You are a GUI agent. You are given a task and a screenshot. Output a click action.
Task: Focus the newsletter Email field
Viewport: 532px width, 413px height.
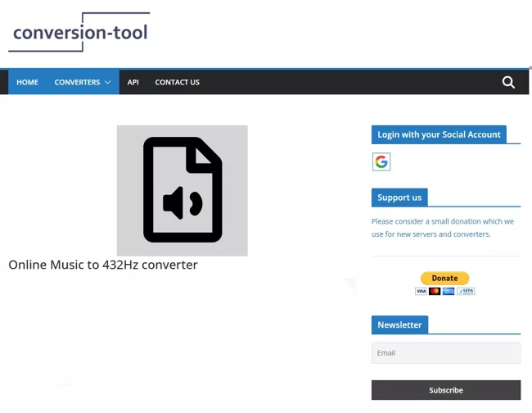tap(446, 353)
